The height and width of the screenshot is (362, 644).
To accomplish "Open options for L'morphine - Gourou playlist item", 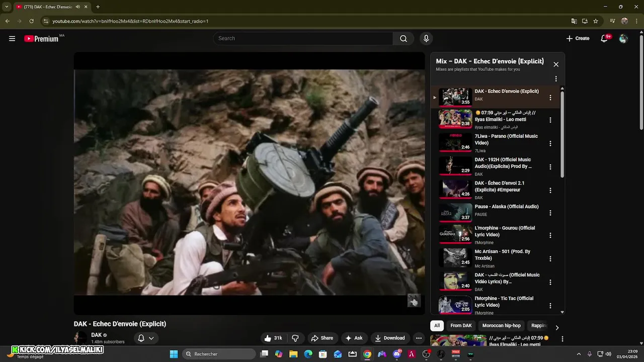I will coord(550,235).
